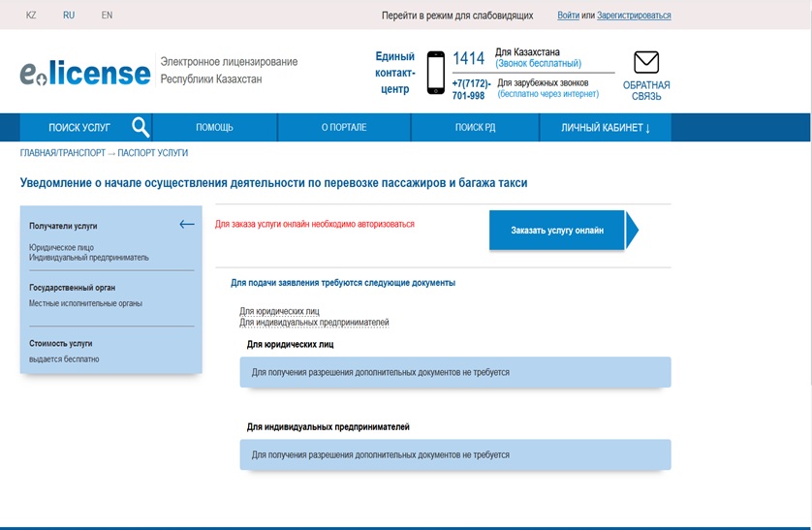The image size is (812, 530).
Task: Go to ГЛАВНАЯ/ТРАНСПОРТ breadcrumb
Action: tap(62, 153)
